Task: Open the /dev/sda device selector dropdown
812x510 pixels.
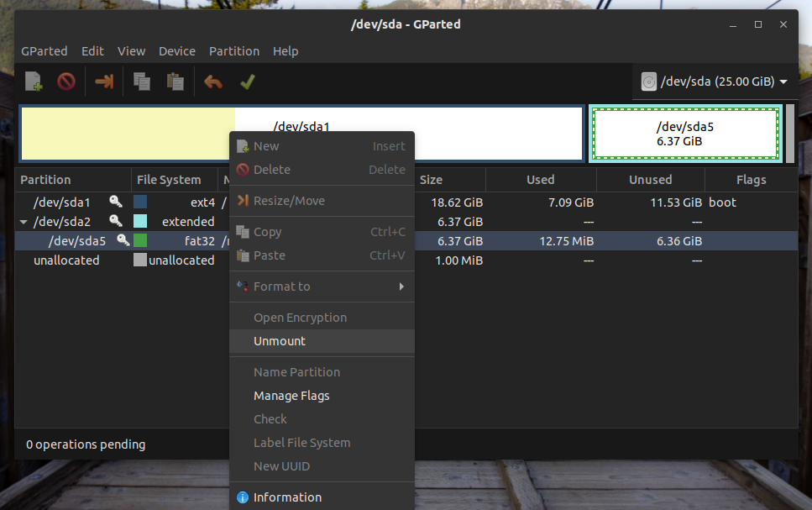Action: (x=714, y=81)
